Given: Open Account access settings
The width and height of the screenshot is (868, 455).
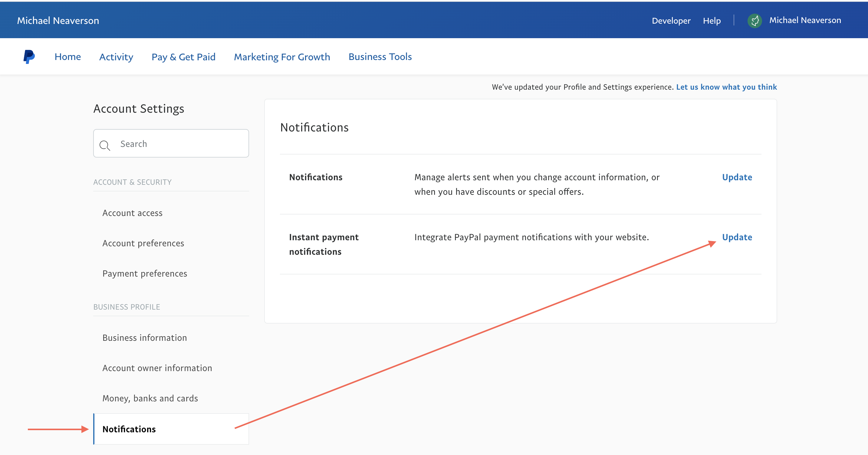Looking at the screenshot, I should tap(132, 212).
